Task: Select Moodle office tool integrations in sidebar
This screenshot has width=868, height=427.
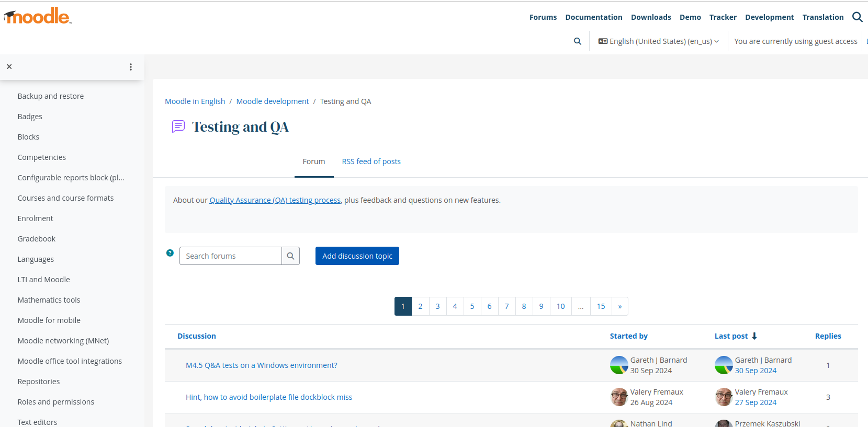Action: (x=70, y=361)
